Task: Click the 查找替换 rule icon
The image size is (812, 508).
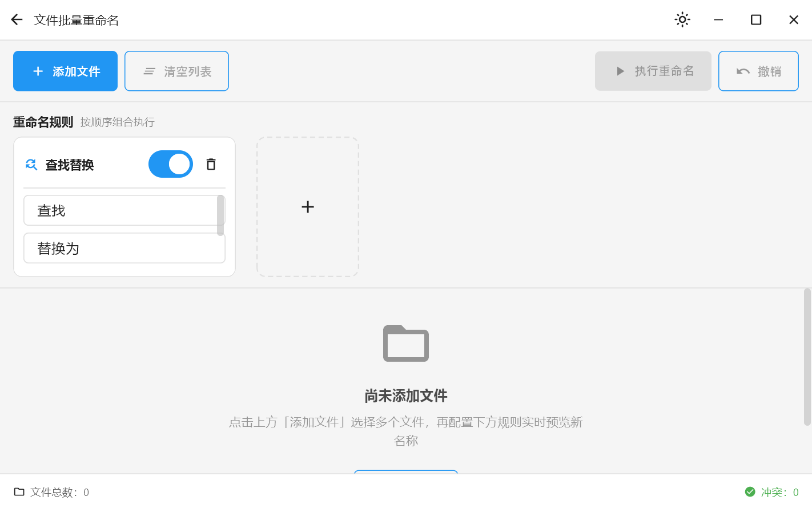Action: click(x=31, y=165)
